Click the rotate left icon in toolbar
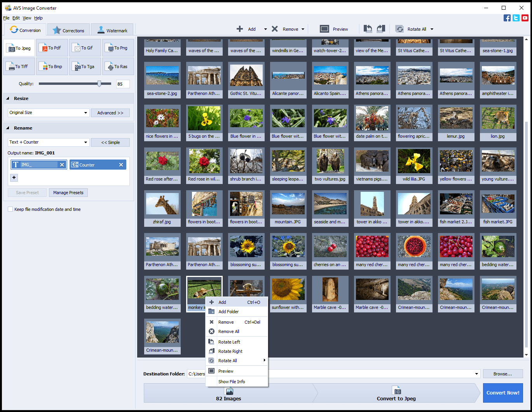 pos(368,29)
